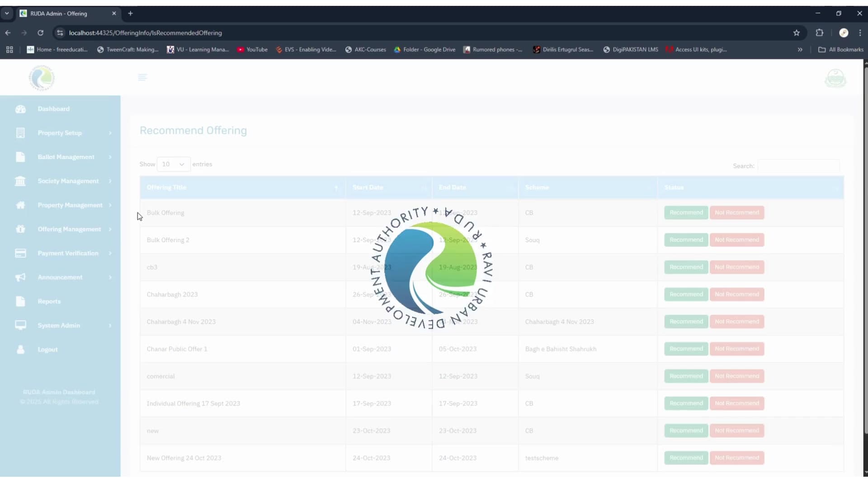Click the Property Management house icon
Image resolution: width=868 pixels, height=488 pixels.
tap(20, 205)
